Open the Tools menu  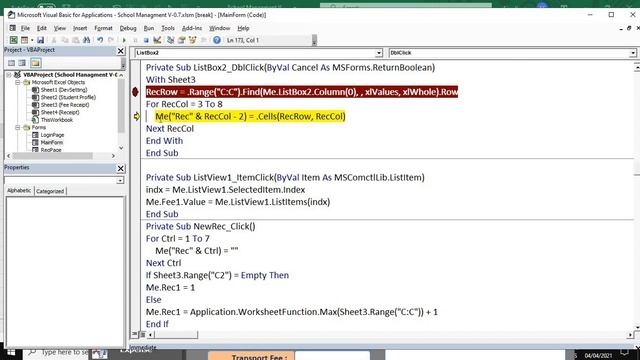tap(168, 28)
